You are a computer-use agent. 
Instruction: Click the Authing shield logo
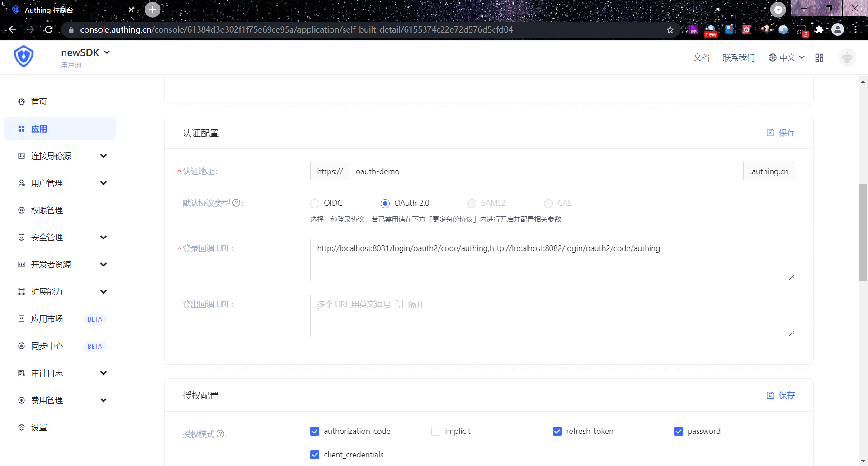click(23, 56)
